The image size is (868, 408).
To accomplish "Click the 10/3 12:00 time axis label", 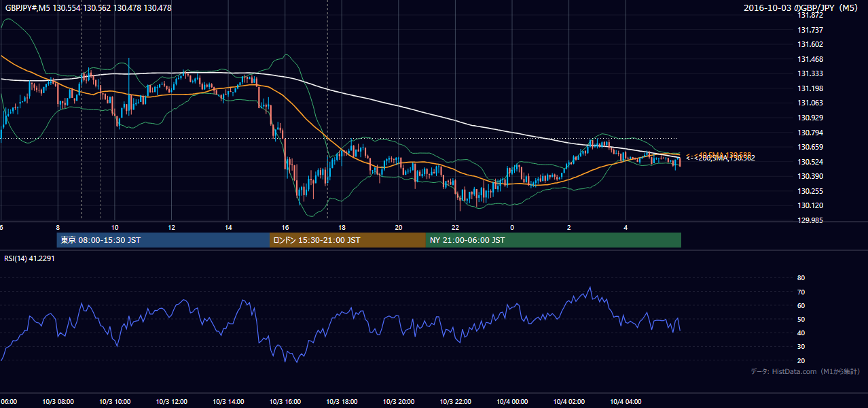I will click(x=171, y=402).
